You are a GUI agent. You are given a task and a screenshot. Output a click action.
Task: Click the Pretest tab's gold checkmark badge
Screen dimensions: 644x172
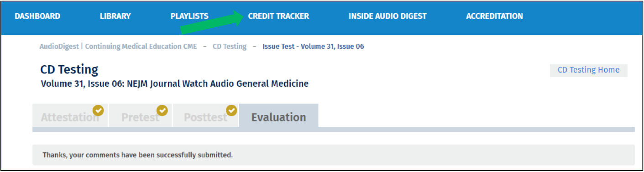click(162, 110)
